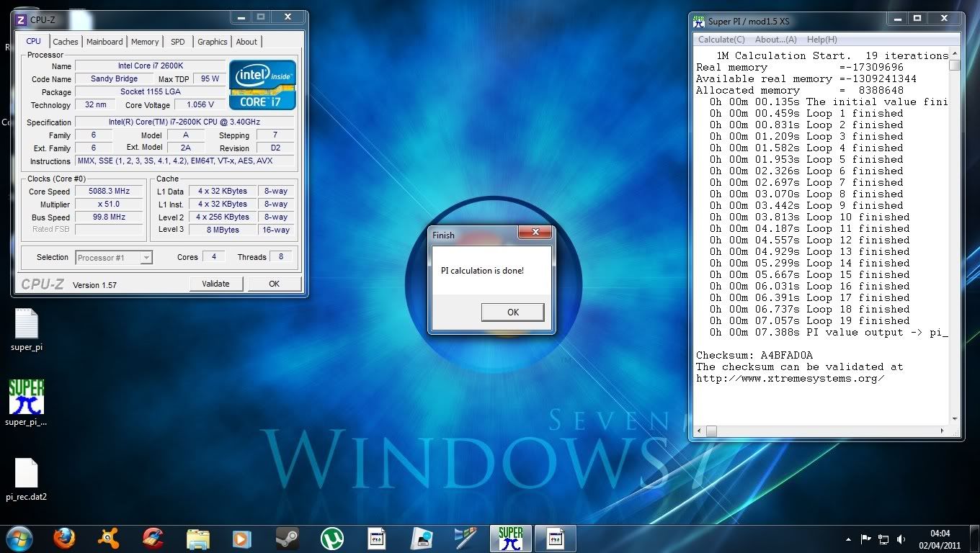Viewport: 980px width, 553px height.
Task: Open super_pi text file on desktop
Action: [27, 331]
